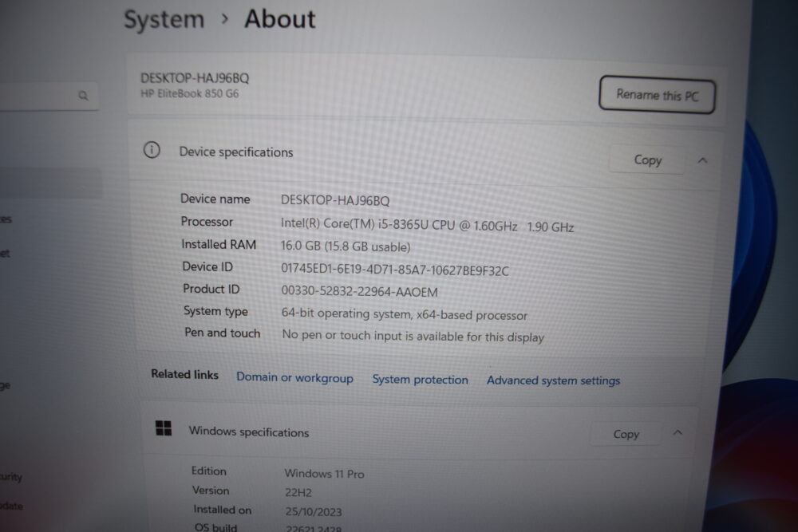Viewport: 798px width, 532px height.
Task: Click the Device name value DESKTOP-HAJ96BQ
Action: pyautogui.click(x=335, y=200)
